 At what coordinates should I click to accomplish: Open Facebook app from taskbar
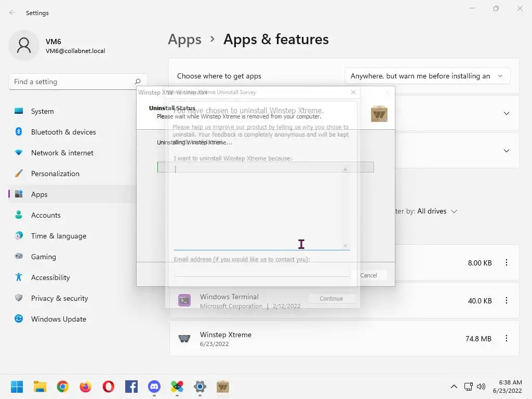[x=131, y=387]
